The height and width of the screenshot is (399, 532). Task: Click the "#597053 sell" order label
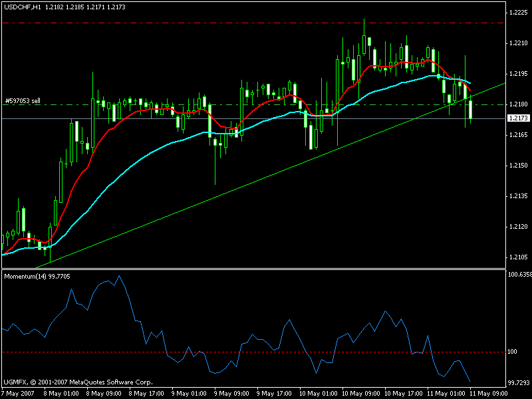point(23,101)
